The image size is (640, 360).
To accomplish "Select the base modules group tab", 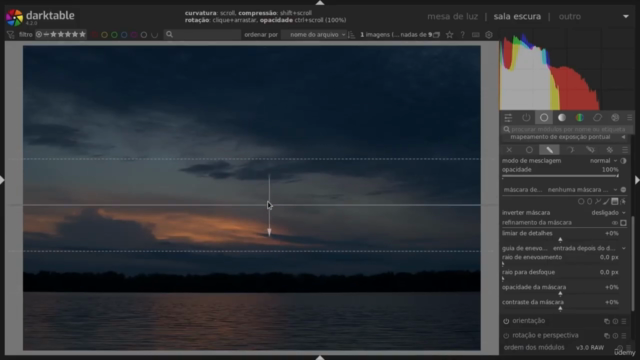I will [544, 118].
